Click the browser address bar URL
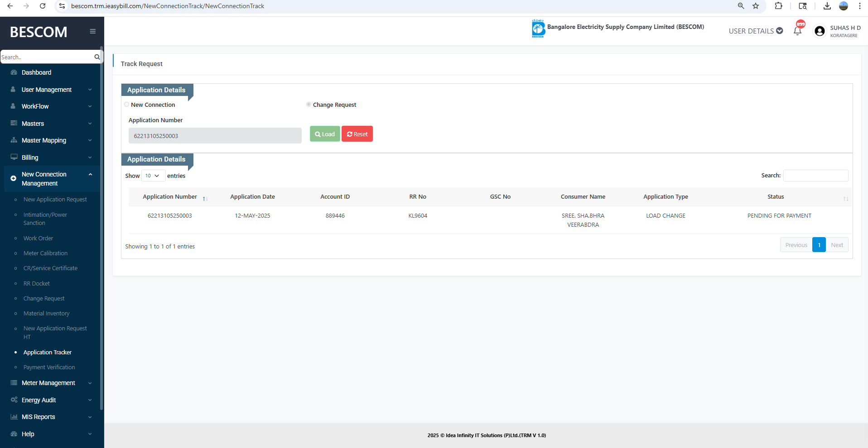The height and width of the screenshot is (448, 868). pos(168,6)
